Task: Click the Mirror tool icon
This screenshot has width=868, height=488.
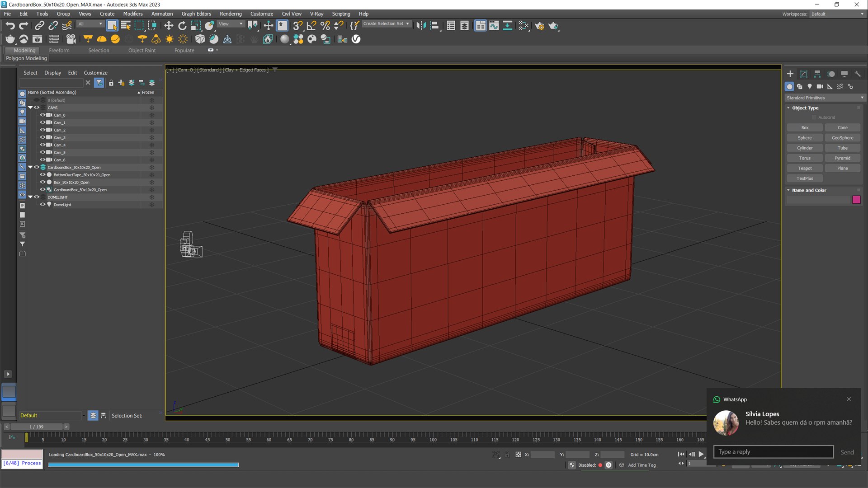Action: click(421, 26)
